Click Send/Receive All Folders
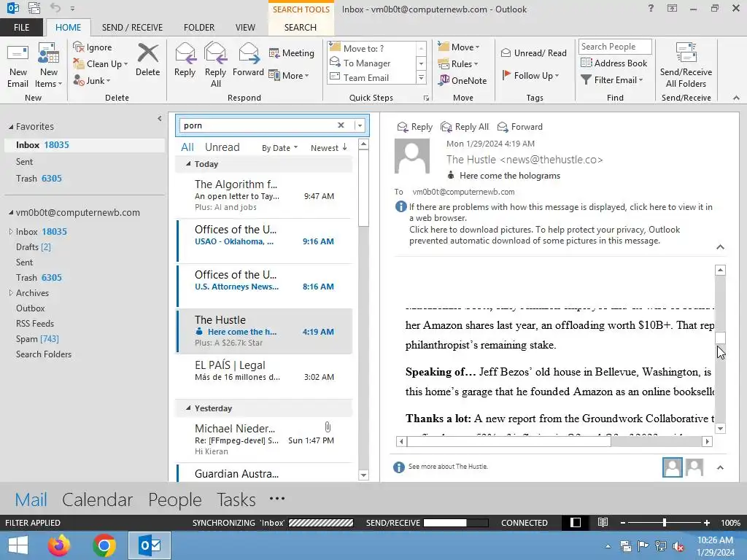Screen dimensions: 747x560 tap(686, 66)
